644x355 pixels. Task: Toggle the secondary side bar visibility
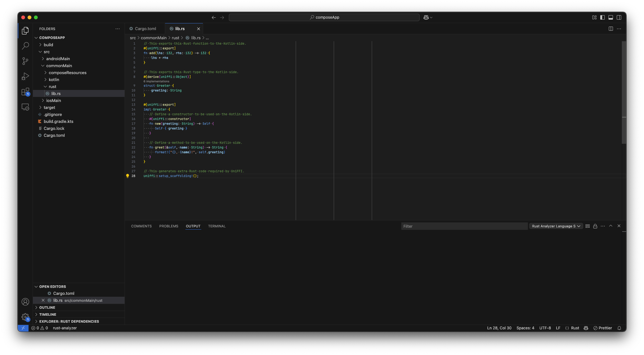pos(619,17)
